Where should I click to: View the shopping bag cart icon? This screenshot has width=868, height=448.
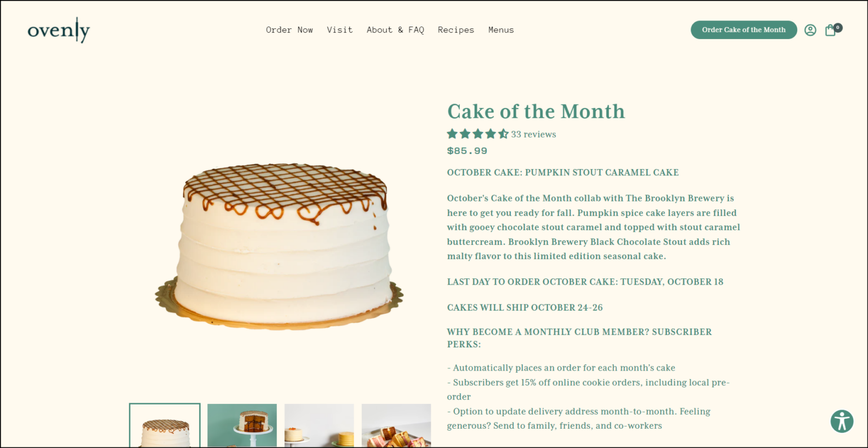click(x=830, y=31)
